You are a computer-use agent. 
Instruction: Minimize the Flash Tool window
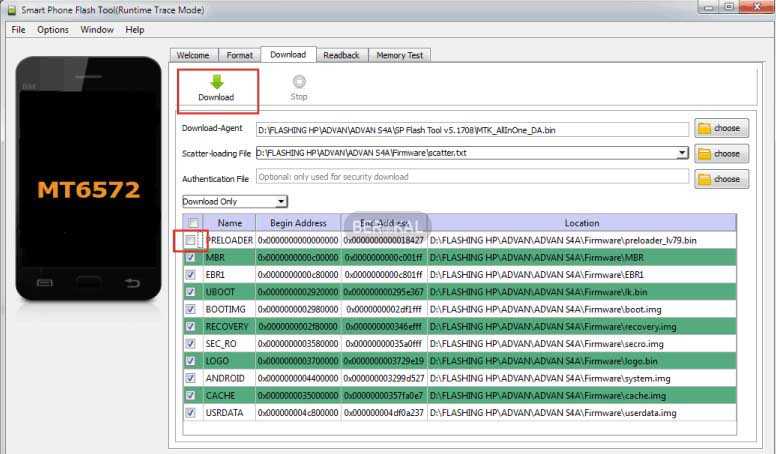coord(708,6)
